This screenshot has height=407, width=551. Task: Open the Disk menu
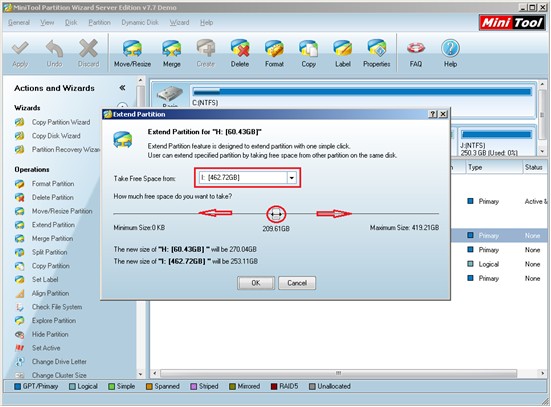[71, 22]
